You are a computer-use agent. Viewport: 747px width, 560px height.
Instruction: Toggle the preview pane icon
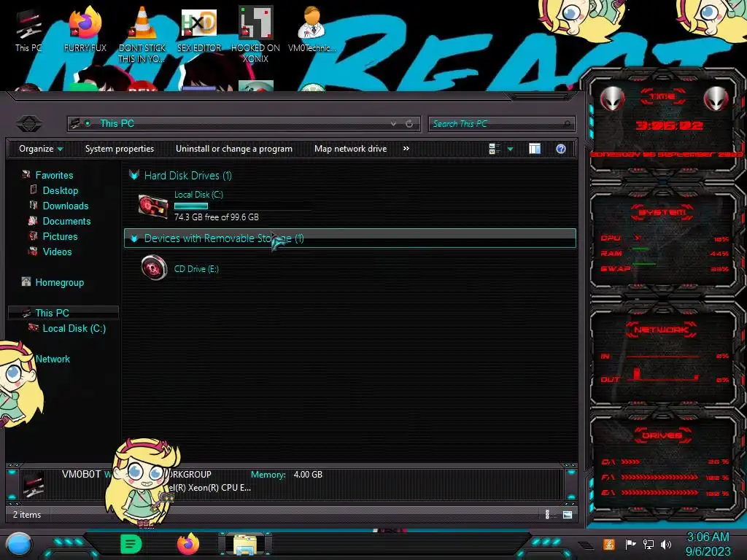(x=535, y=149)
